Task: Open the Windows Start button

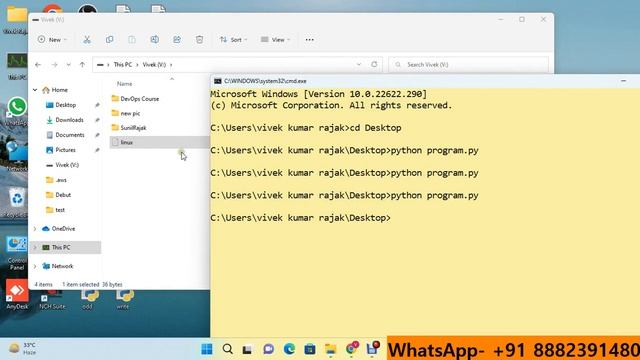Action: click(x=207, y=349)
